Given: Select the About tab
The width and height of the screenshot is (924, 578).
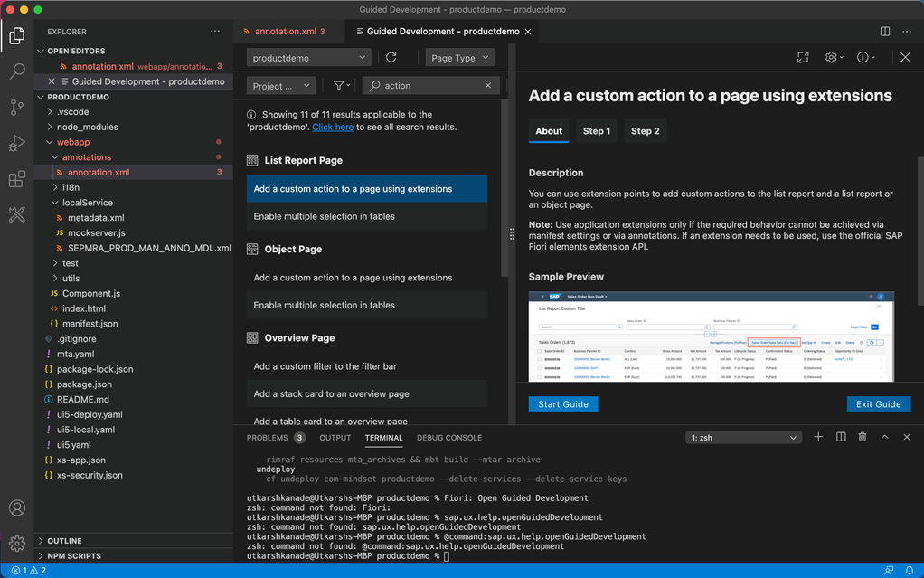Looking at the screenshot, I should coord(549,131).
